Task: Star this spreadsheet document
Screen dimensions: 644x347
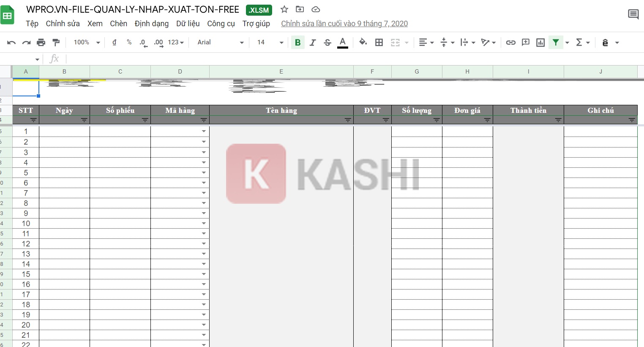Action: 284,9
